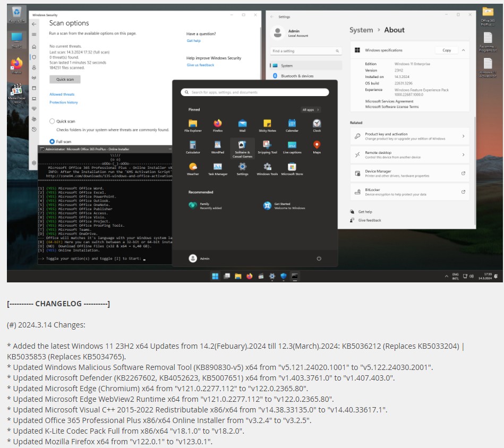The width and height of the screenshot is (504, 448).
Task: Open BitLocker entry in Settings
Action: pyautogui.click(x=409, y=192)
